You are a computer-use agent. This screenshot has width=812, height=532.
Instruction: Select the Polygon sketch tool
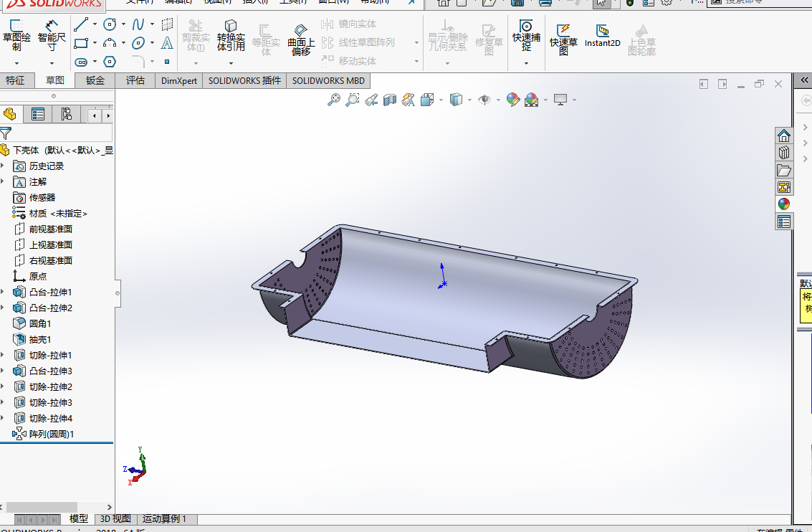(x=109, y=62)
